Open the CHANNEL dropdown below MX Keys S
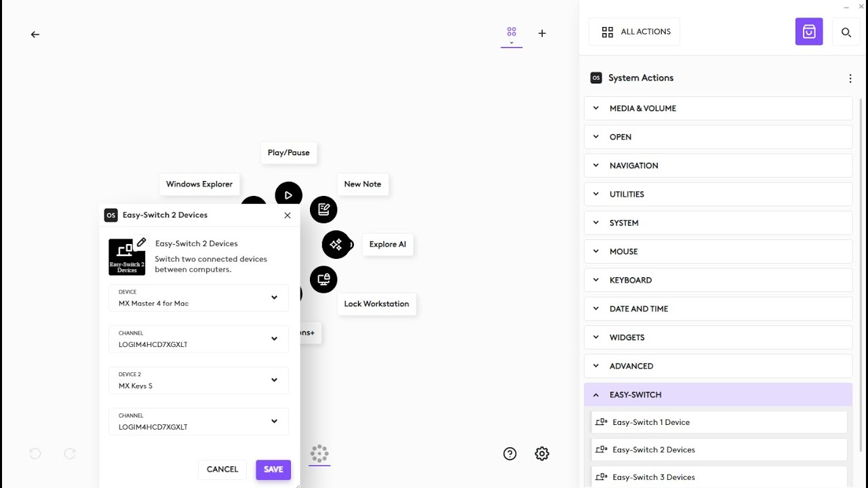The image size is (868, 488). click(199, 422)
